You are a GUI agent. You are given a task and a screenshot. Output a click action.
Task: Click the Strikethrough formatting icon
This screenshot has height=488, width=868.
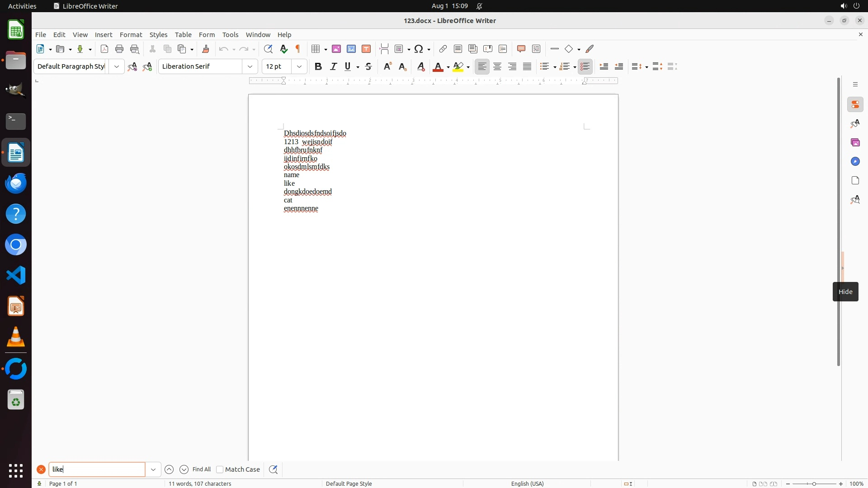pyautogui.click(x=368, y=66)
